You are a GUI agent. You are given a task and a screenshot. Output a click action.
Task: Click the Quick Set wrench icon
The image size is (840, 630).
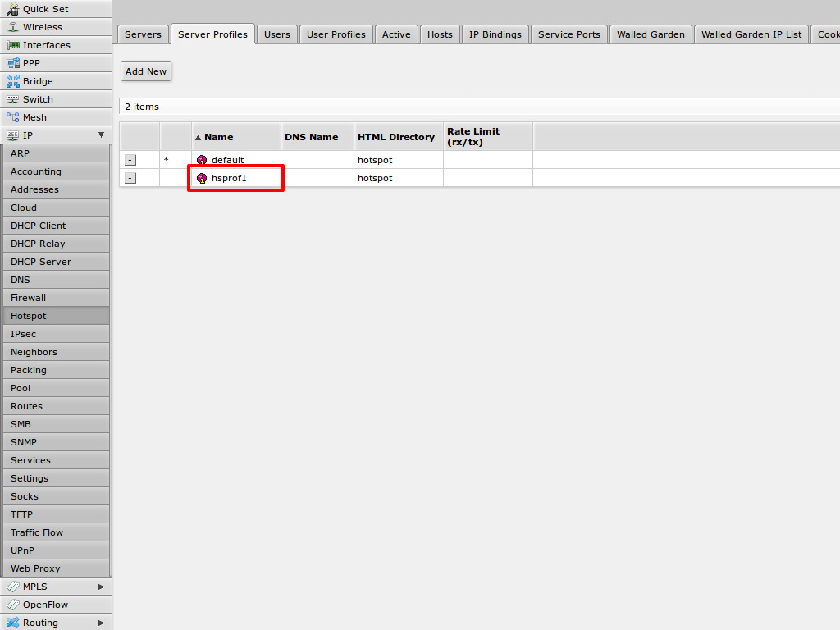click(x=12, y=9)
